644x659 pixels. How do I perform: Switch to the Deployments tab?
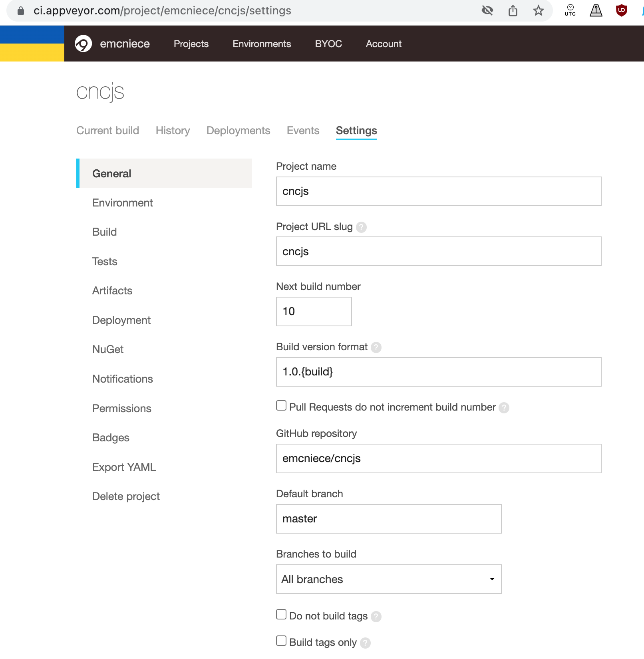pyautogui.click(x=238, y=131)
